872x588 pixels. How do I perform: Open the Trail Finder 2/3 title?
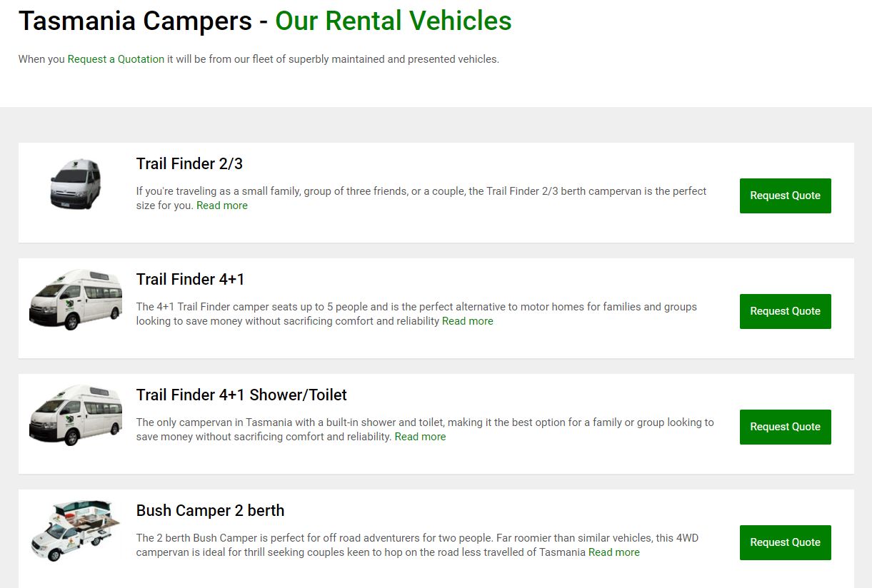click(x=189, y=163)
